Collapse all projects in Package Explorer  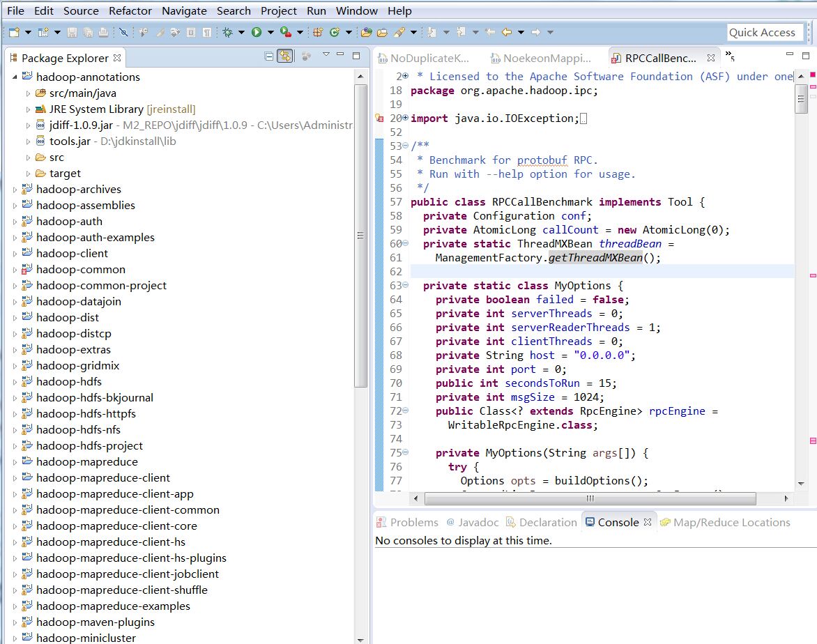tap(269, 56)
